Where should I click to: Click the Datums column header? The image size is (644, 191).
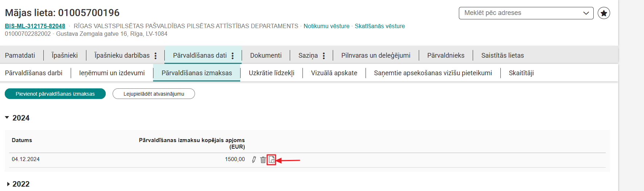click(x=22, y=140)
